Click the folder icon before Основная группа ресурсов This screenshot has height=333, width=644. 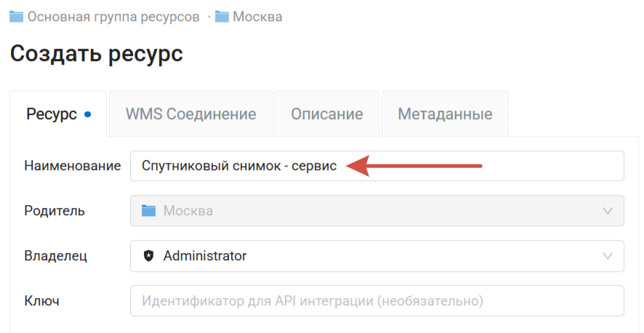click(x=16, y=16)
